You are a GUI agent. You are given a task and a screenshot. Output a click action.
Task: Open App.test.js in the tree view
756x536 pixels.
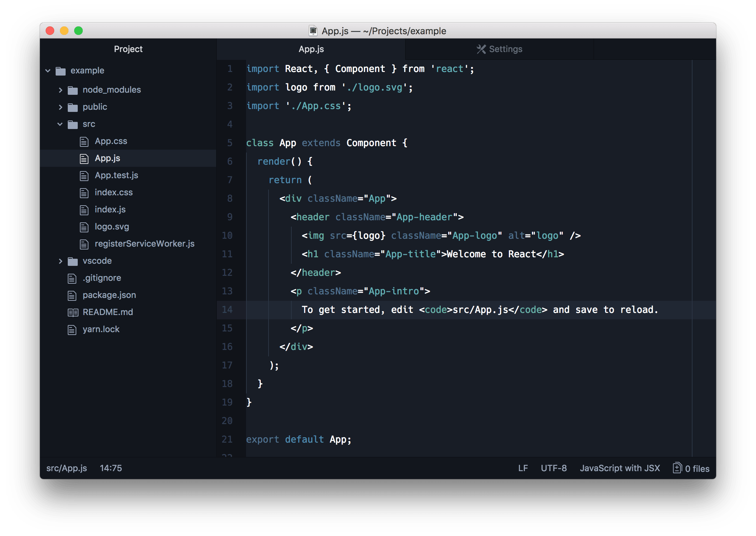[x=116, y=175]
